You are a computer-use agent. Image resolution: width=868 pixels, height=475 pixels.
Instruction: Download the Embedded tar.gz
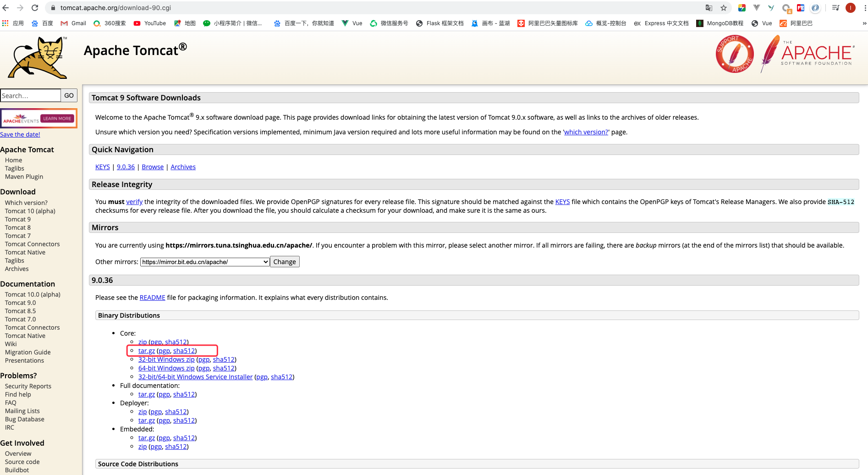[147, 438]
